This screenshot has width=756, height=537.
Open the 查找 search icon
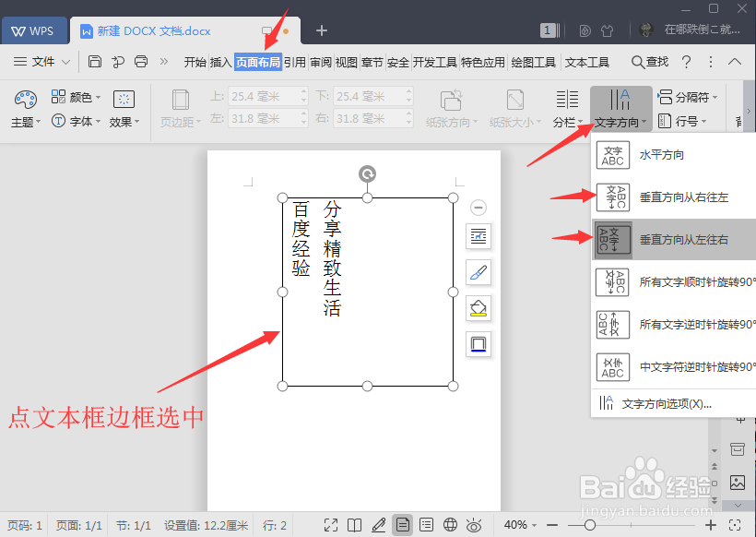click(x=650, y=62)
